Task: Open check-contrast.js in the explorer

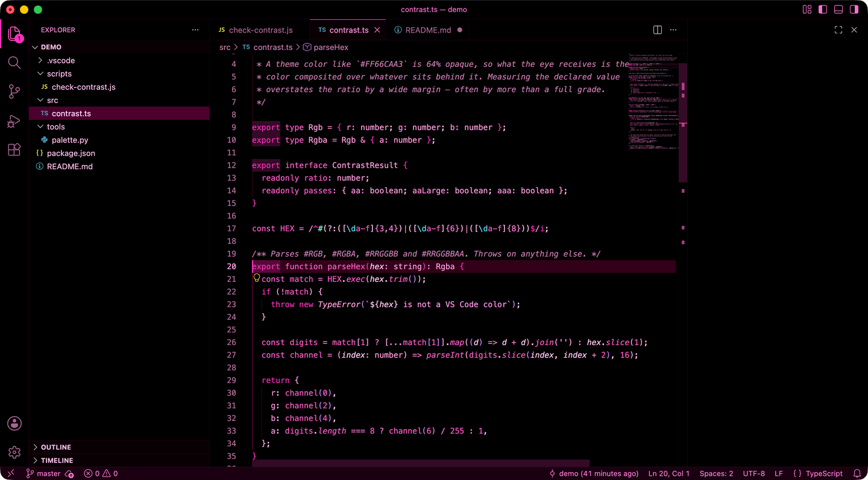Action: pos(119,87)
